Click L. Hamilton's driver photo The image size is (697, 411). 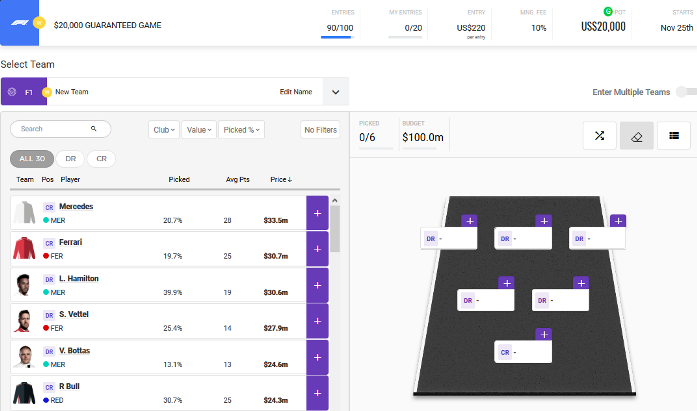point(24,285)
